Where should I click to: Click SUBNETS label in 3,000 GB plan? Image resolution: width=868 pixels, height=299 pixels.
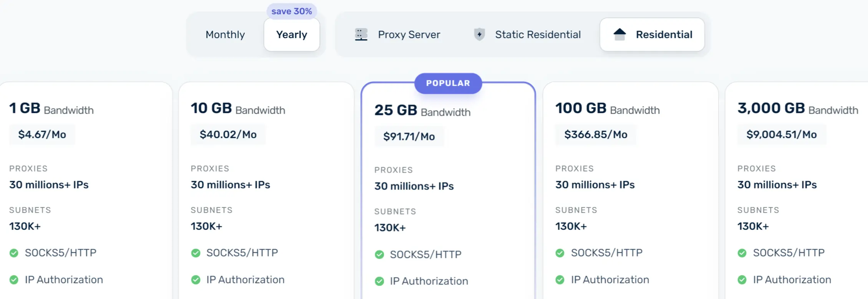pyautogui.click(x=758, y=210)
